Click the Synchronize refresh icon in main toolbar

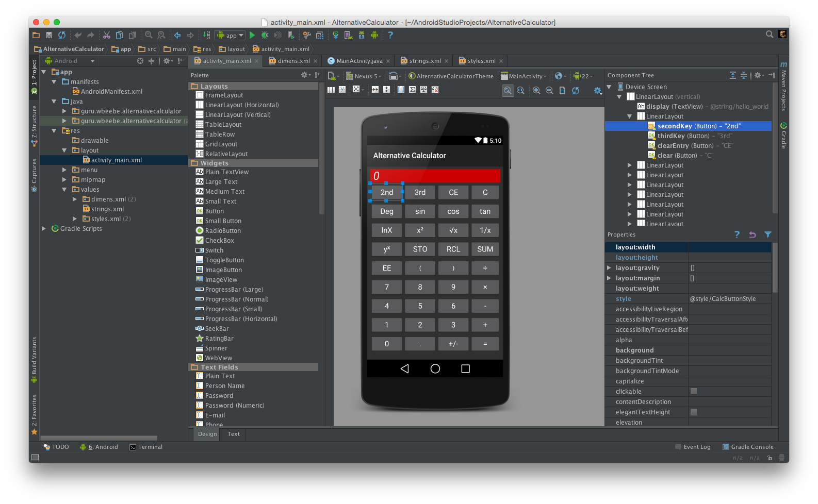pyautogui.click(x=62, y=35)
